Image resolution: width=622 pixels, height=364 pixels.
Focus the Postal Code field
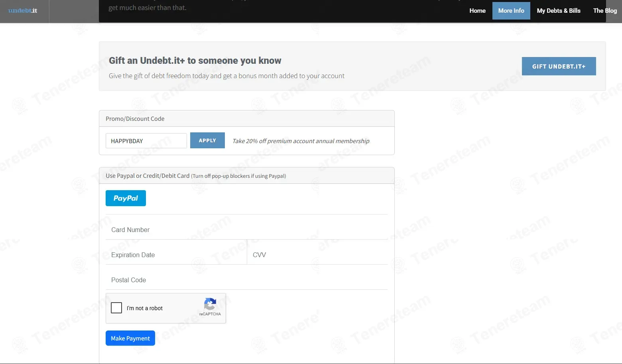point(246,280)
